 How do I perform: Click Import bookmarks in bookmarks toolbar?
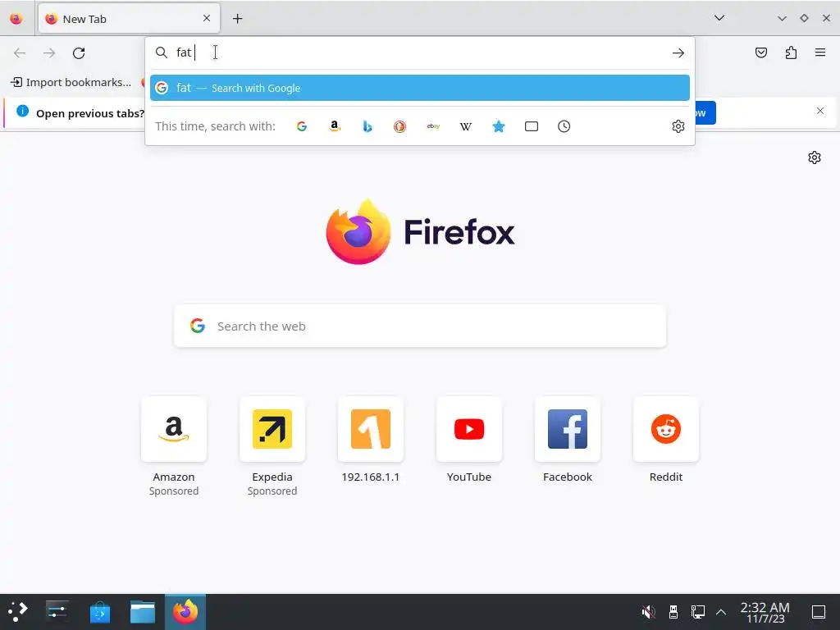click(x=71, y=82)
